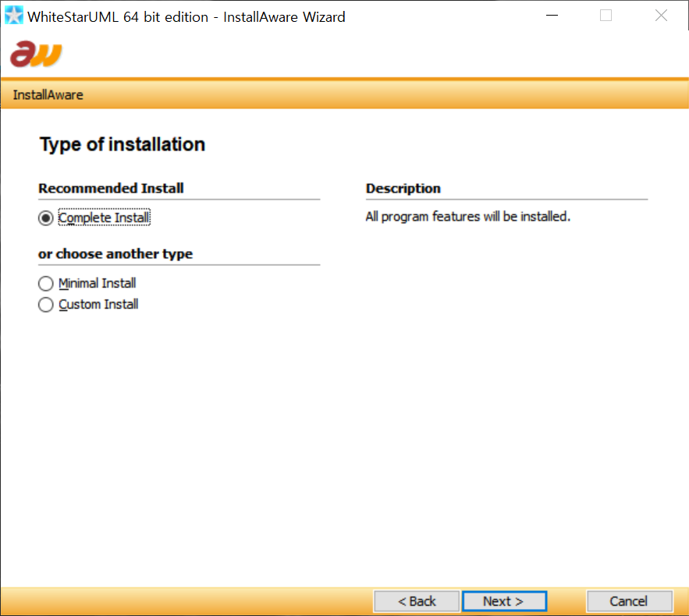
Task: Go back with the < Back button
Action: coord(417,600)
